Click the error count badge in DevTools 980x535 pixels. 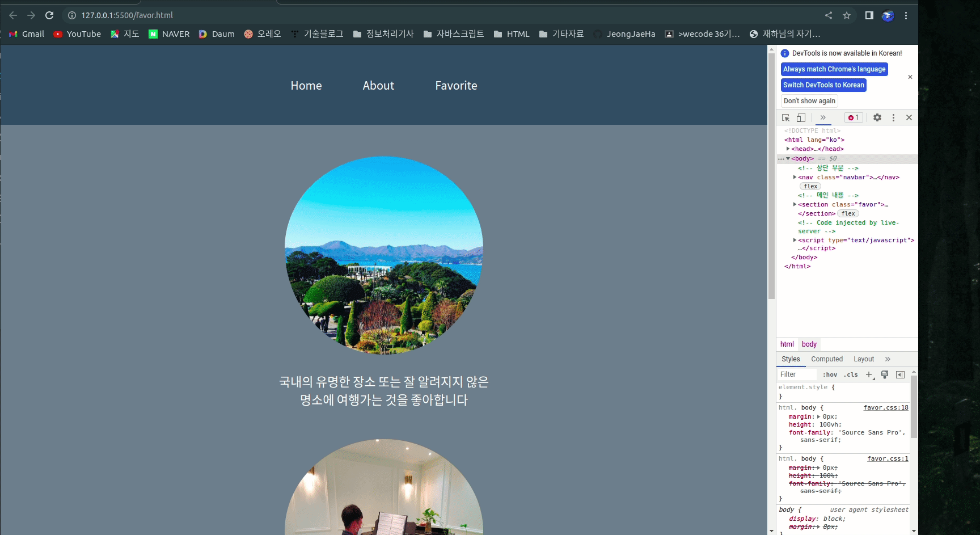pyautogui.click(x=854, y=117)
